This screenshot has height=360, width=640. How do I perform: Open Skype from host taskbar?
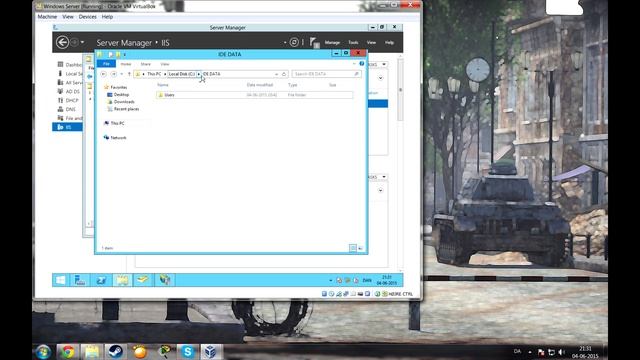pyautogui.click(x=187, y=351)
